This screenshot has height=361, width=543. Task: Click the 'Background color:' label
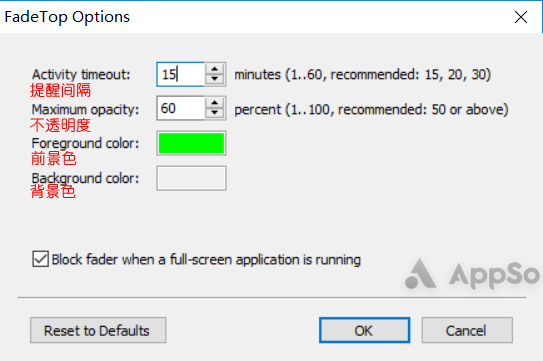[x=85, y=178]
